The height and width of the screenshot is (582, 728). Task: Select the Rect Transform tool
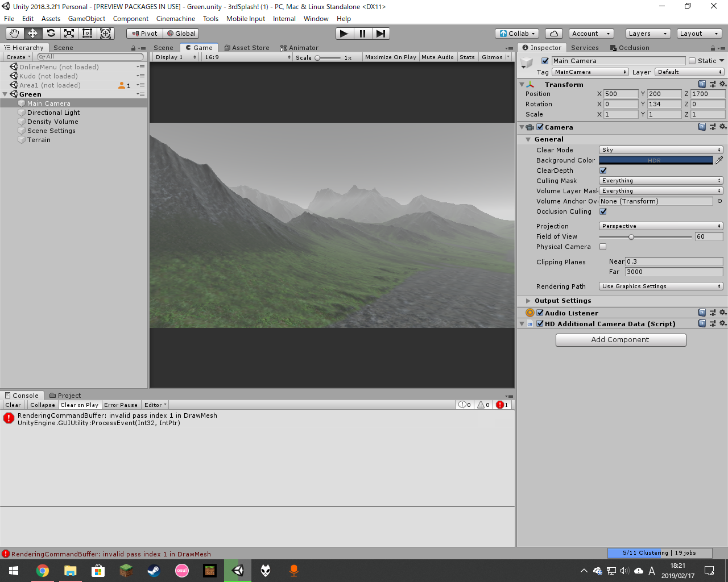(88, 34)
